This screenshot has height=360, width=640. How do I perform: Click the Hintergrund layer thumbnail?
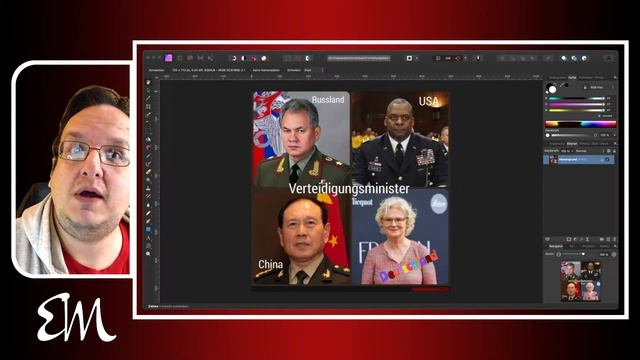coord(553,160)
